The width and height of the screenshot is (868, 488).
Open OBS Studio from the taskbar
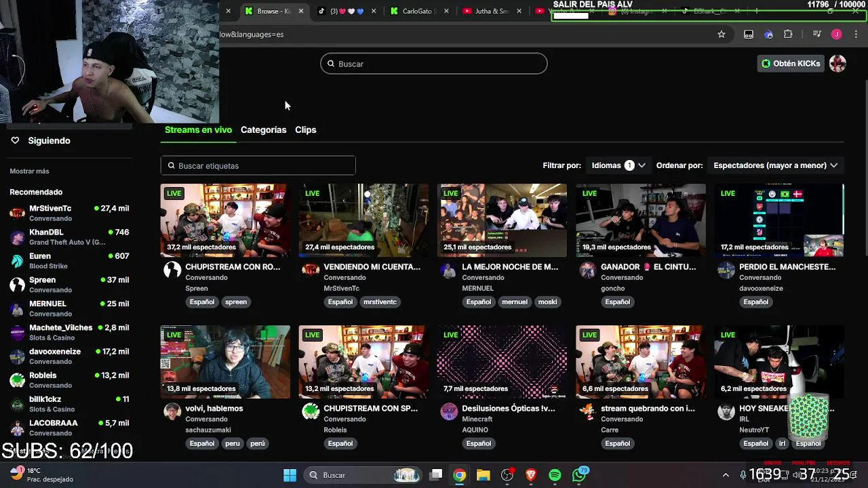pos(507,475)
